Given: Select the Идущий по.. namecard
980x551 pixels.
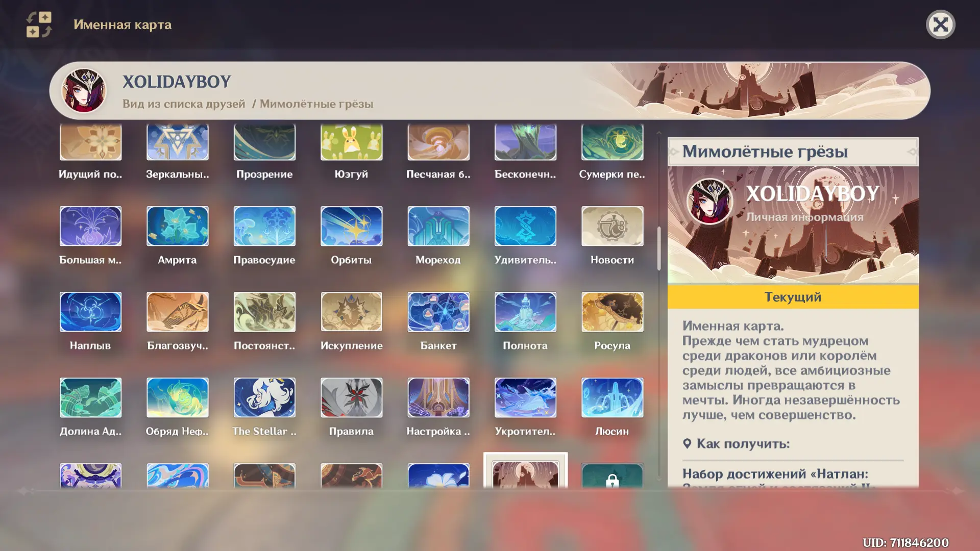Looking at the screenshot, I should click(x=90, y=142).
